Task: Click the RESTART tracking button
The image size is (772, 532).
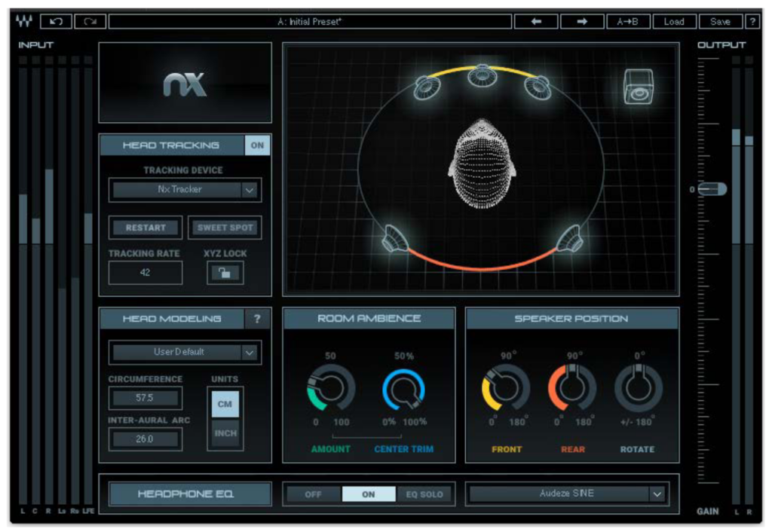Action: click(146, 228)
